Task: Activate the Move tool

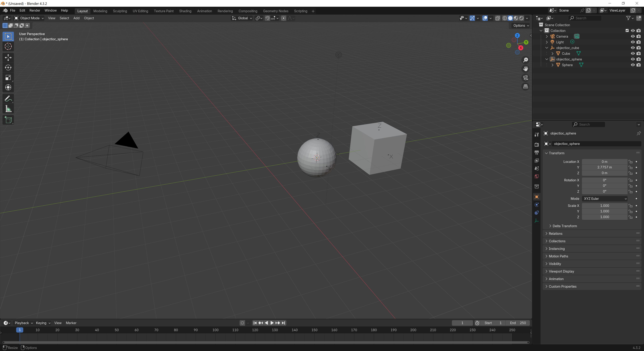Action: point(8,58)
